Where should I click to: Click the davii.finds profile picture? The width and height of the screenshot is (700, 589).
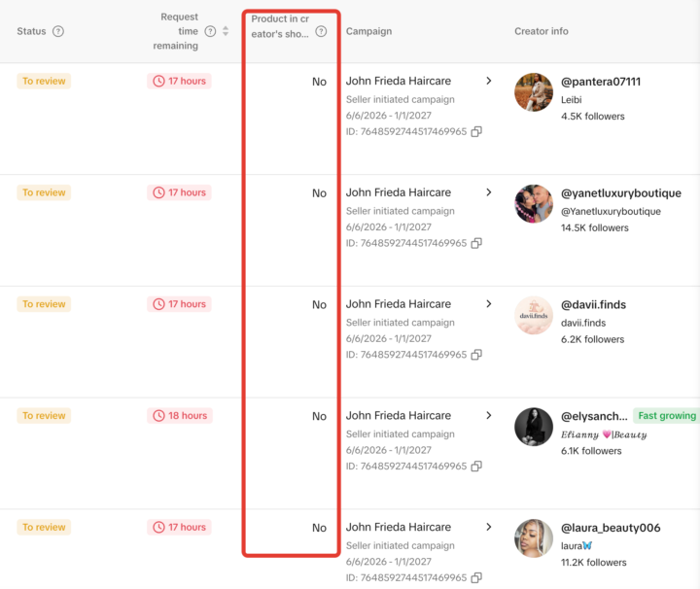click(534, 316)
